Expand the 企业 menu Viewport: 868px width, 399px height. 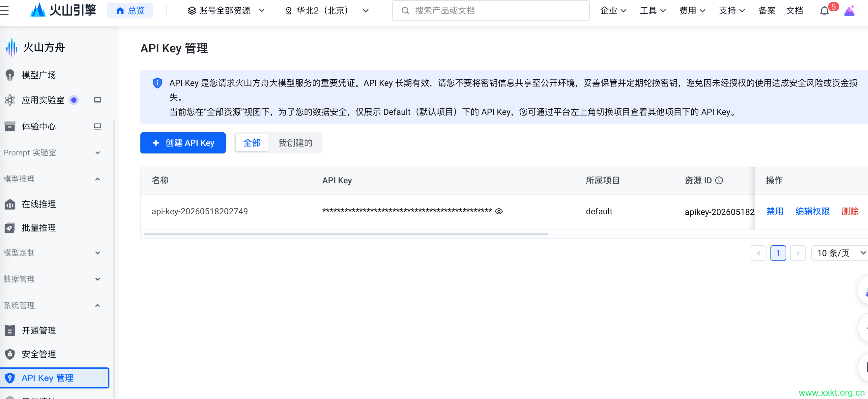click(613, 11)
